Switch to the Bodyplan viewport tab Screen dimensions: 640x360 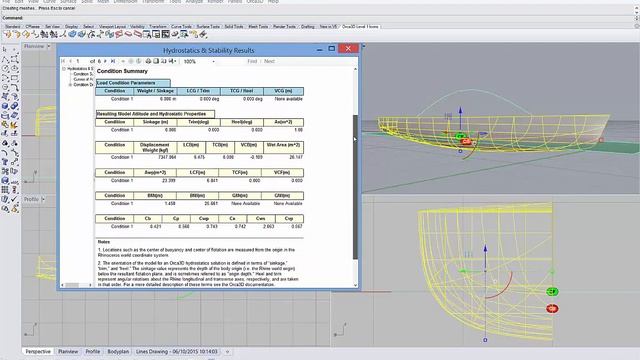click(x=118, y=351)
